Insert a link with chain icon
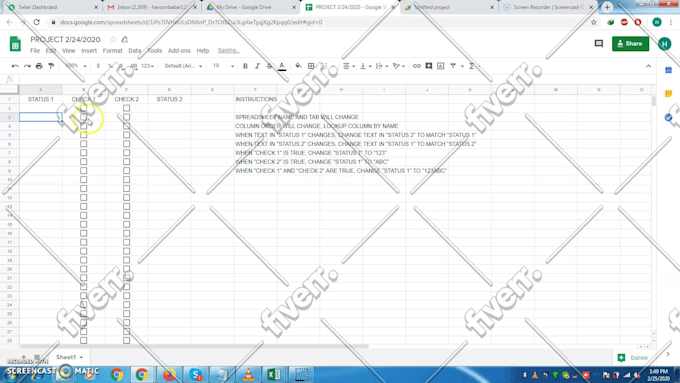680x383 pixels. tap(416, 66)
